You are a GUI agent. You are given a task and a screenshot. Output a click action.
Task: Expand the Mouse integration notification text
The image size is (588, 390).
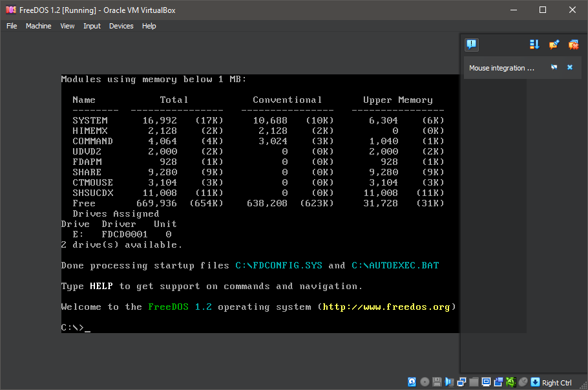tap(501, 68)
